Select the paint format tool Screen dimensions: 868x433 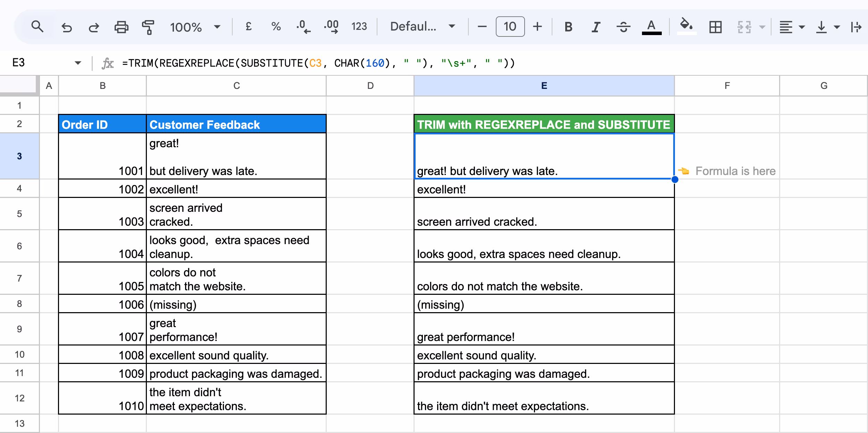coord(148,27)
